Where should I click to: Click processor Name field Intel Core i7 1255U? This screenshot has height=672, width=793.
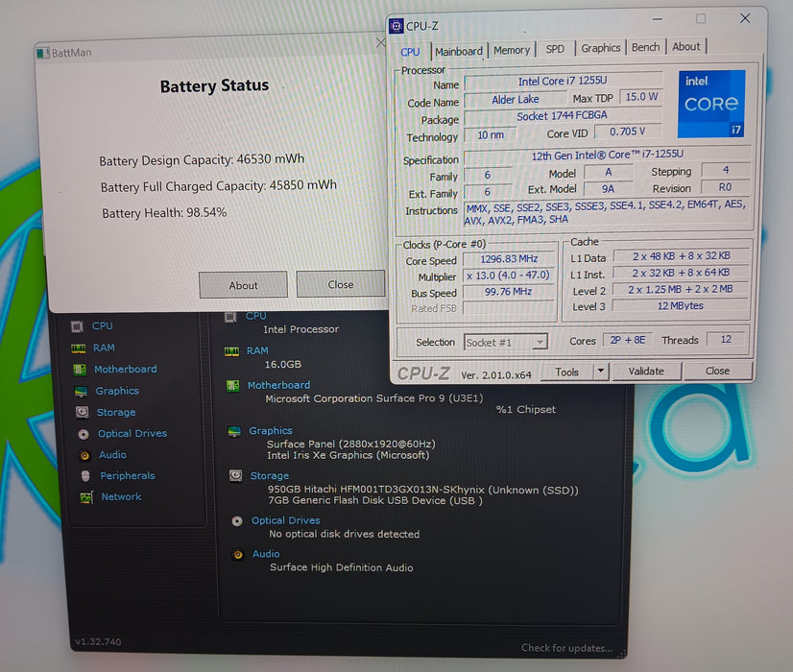563,81
